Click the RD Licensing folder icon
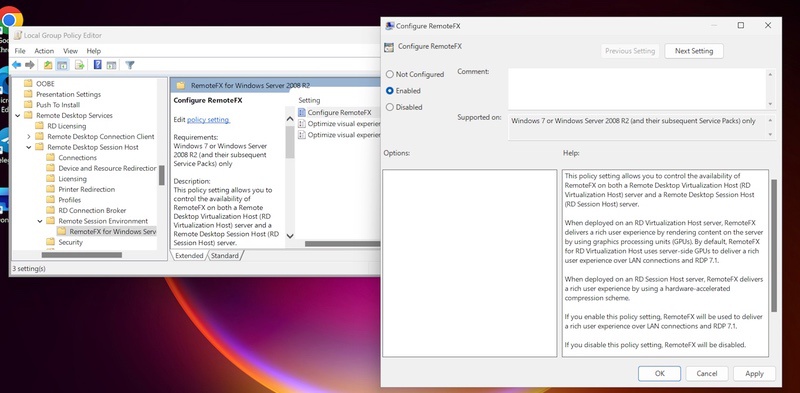The width and height of the screenshot is (800, 393). pos(39,126)
